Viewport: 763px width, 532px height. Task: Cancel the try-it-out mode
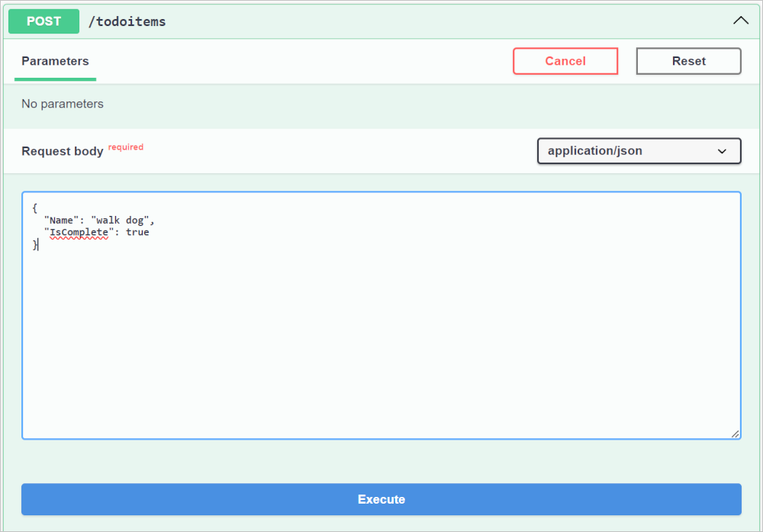coord(565,61)
